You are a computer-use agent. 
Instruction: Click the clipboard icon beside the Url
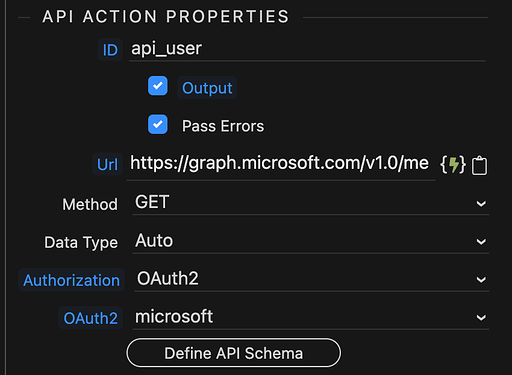479,165
